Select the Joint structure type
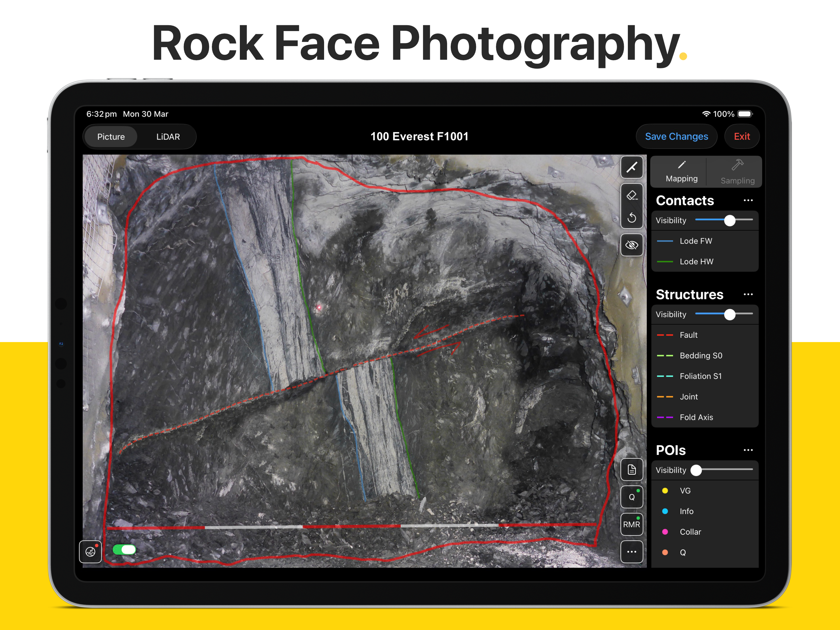840x630 pixels. coord(705,396)
